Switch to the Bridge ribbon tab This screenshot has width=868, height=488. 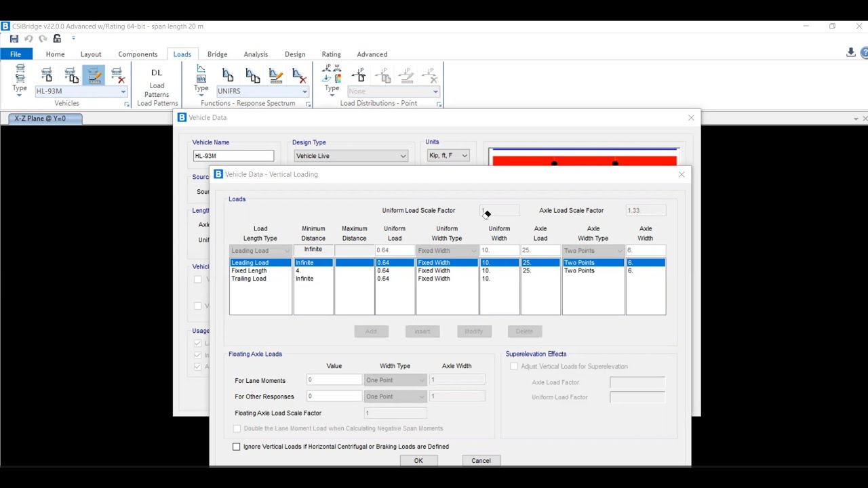coord(217,54)
